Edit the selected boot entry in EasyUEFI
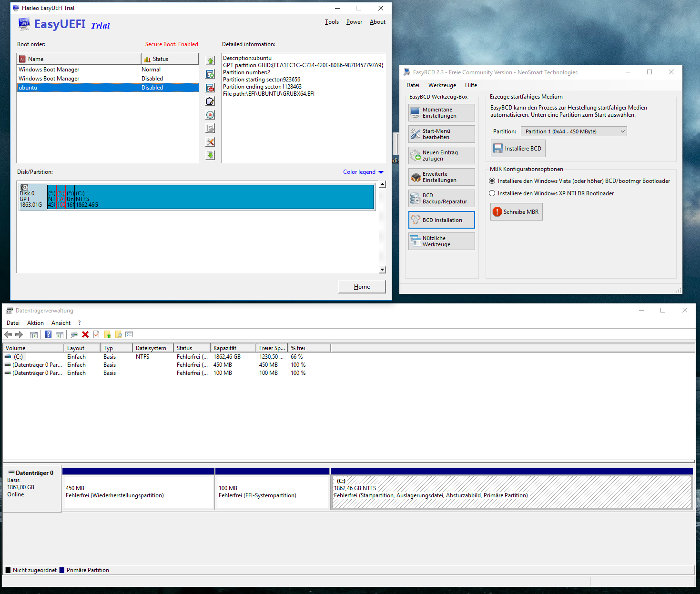The height and width of the screenshot is (594, 700). pos(210,101)
